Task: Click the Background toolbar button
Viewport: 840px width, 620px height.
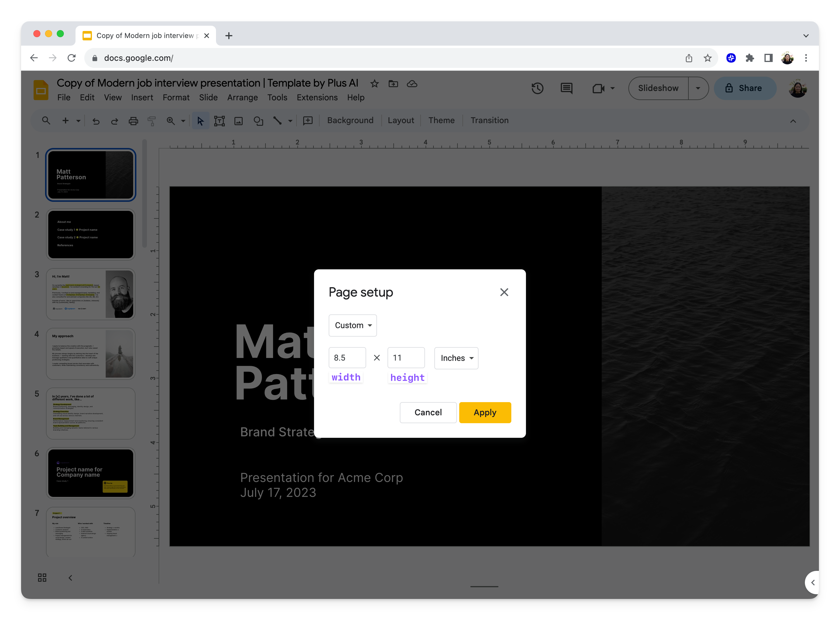Action: click(350, 120)
